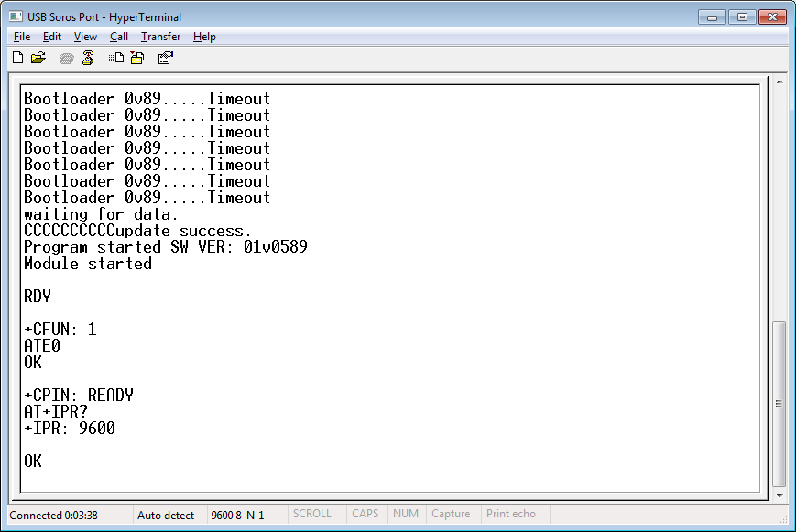
Task: Open the Call menu
Action: click(119, 37)
